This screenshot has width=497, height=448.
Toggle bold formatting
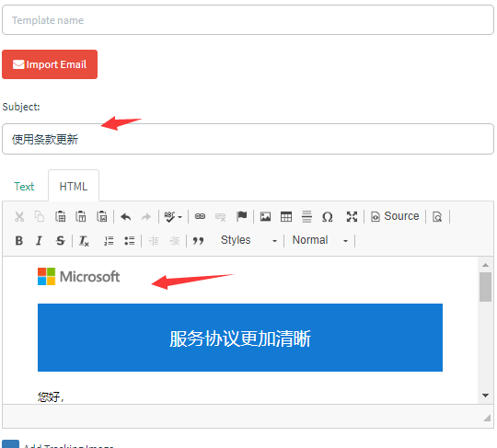click(x=19, y=241)
